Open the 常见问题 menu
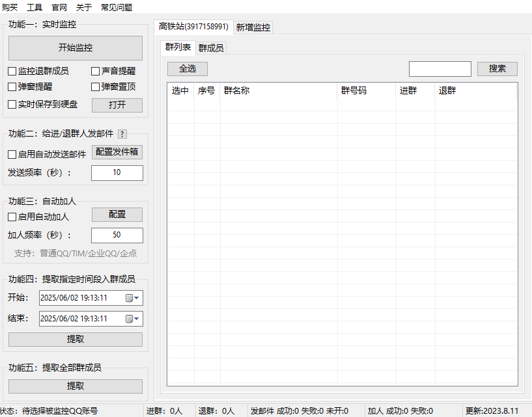Image resolution: width=532 pixels, height=417 pixels. tap(117, 8)
